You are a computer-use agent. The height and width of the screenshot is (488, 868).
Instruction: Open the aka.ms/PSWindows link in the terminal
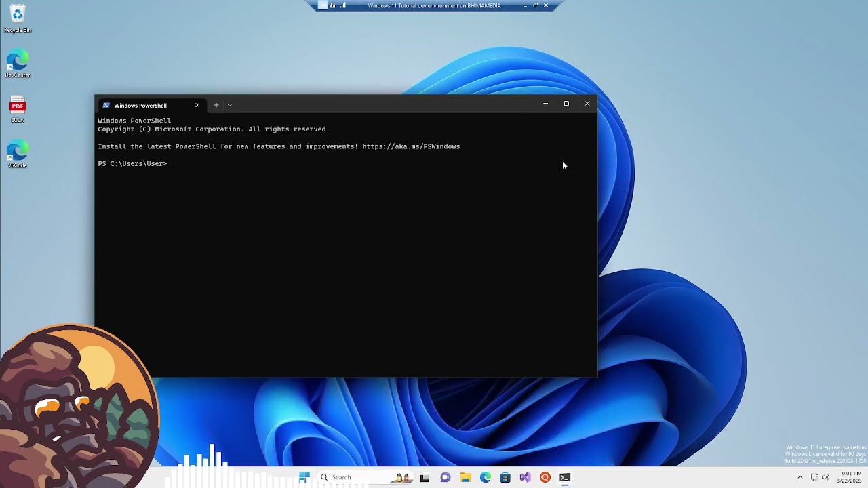coord(411,146)
